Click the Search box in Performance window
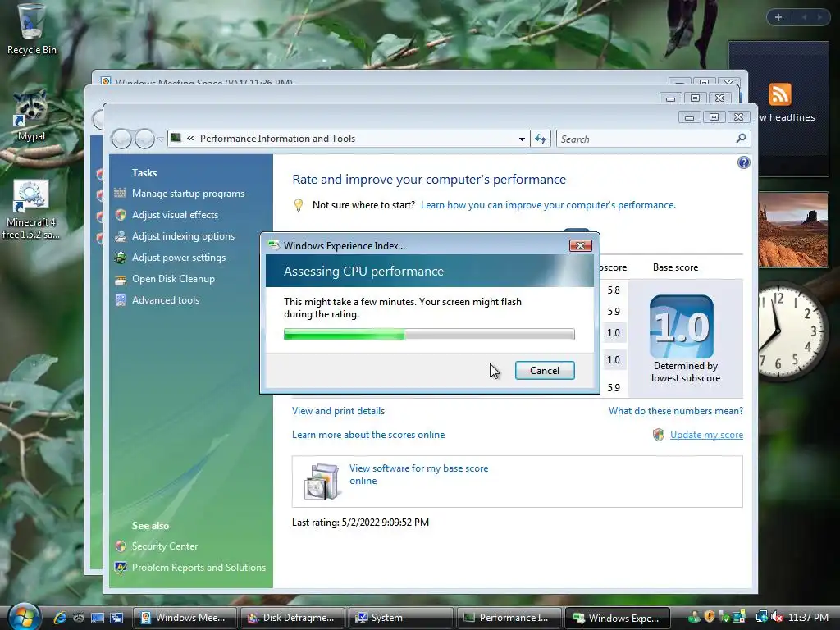The width and height of the screenshot is (840, 630). click(x=646, y=139)
